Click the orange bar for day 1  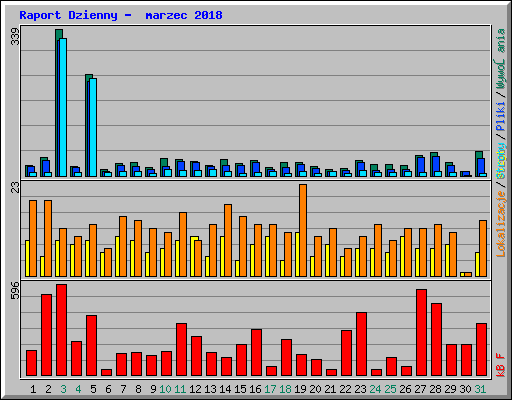33,238
